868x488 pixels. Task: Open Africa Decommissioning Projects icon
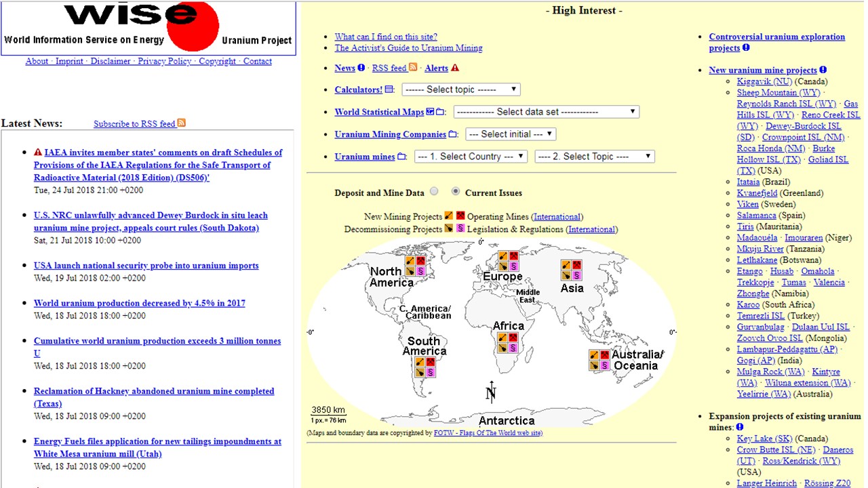tap(503, 348)
